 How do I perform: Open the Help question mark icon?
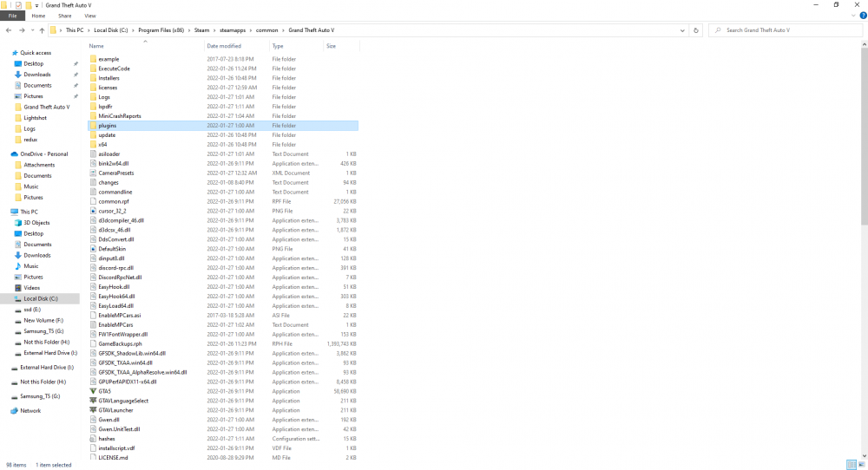point(863,16)
